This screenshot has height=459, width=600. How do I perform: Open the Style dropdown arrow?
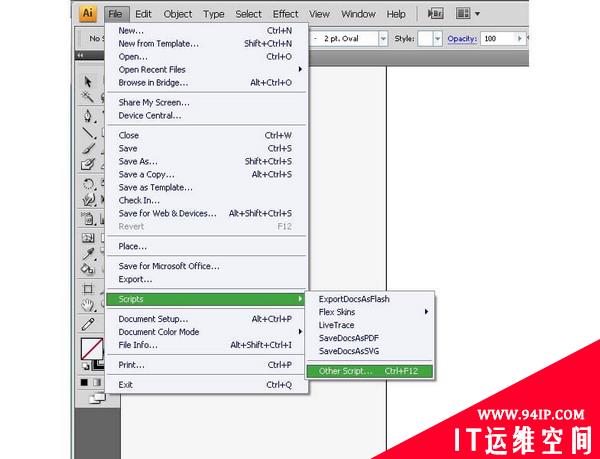(x=438, y=39)
